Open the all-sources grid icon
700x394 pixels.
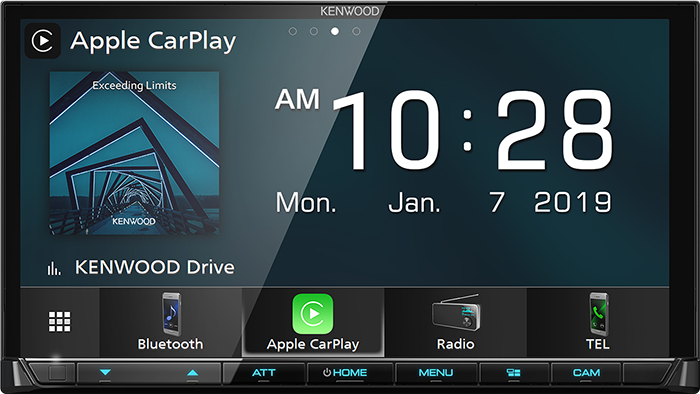point(59,322)
